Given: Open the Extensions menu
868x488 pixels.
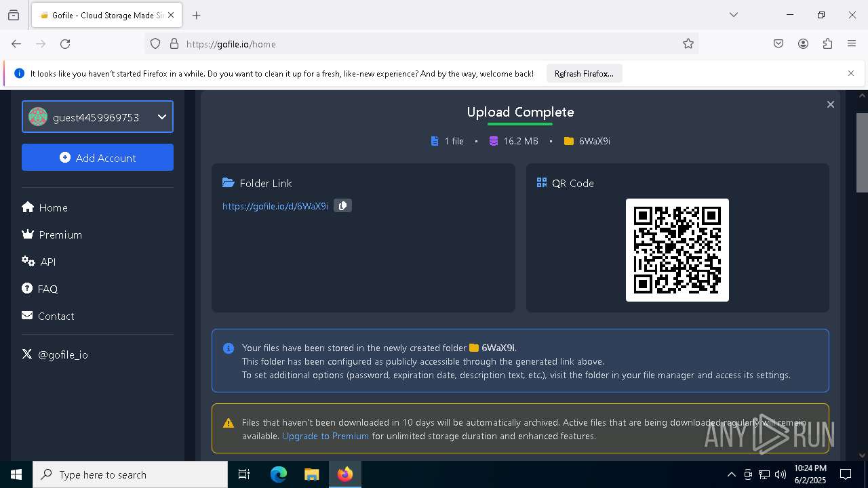Looking at the screenshot, I should (827, 44).
